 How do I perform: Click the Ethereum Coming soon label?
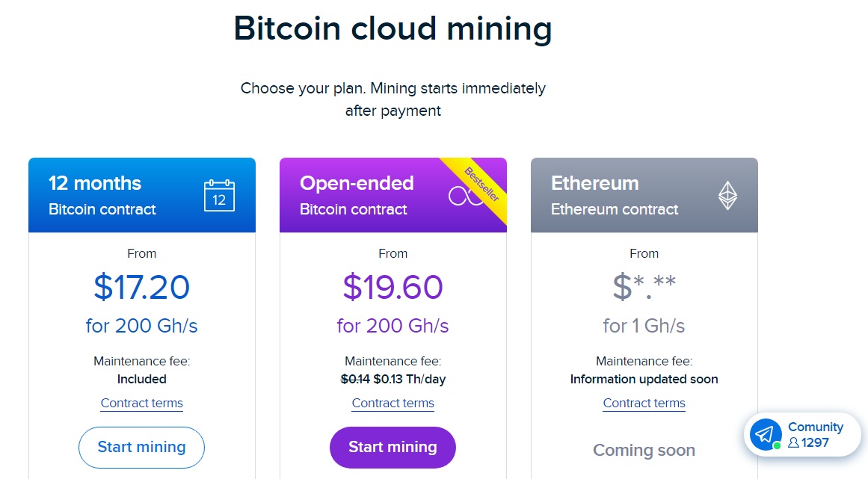pos(644,451)
